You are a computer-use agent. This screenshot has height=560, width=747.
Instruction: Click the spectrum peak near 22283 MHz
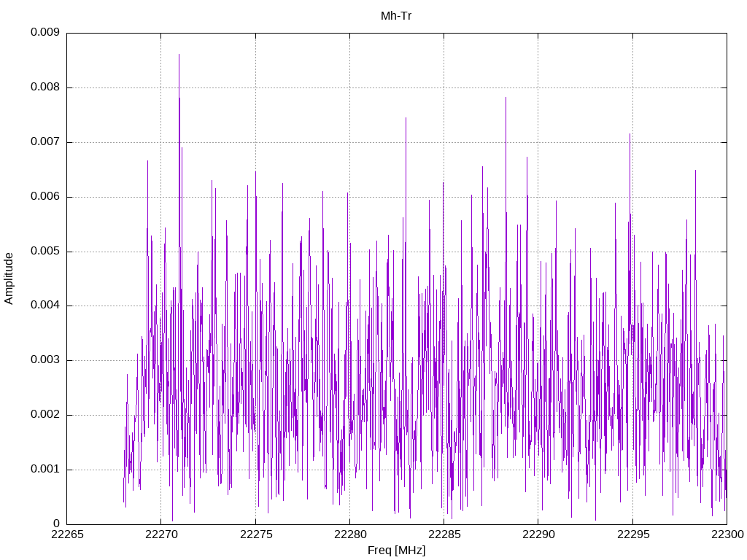tap(406, 119)
